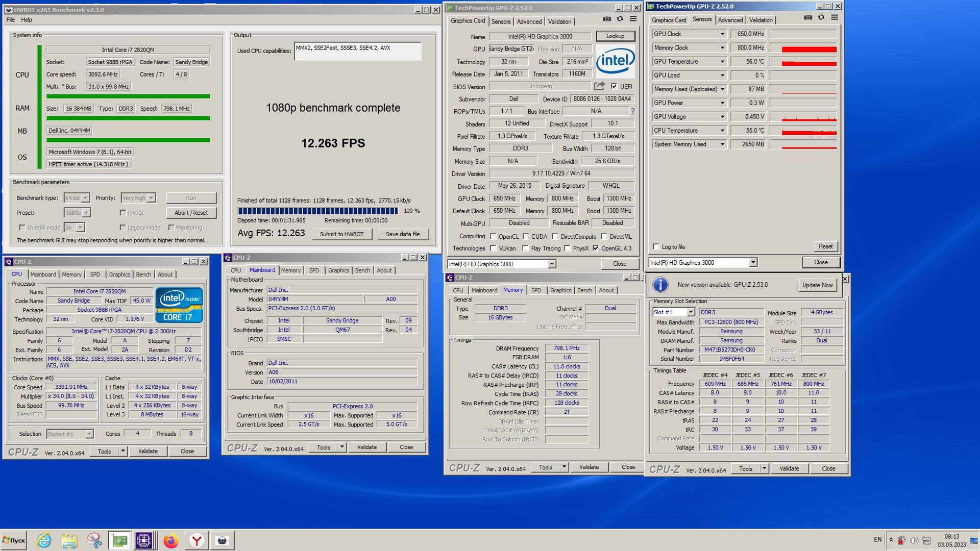Toggle UEFI checkbox in GPU-Z

pyautogui.click(x=614, y=86)
